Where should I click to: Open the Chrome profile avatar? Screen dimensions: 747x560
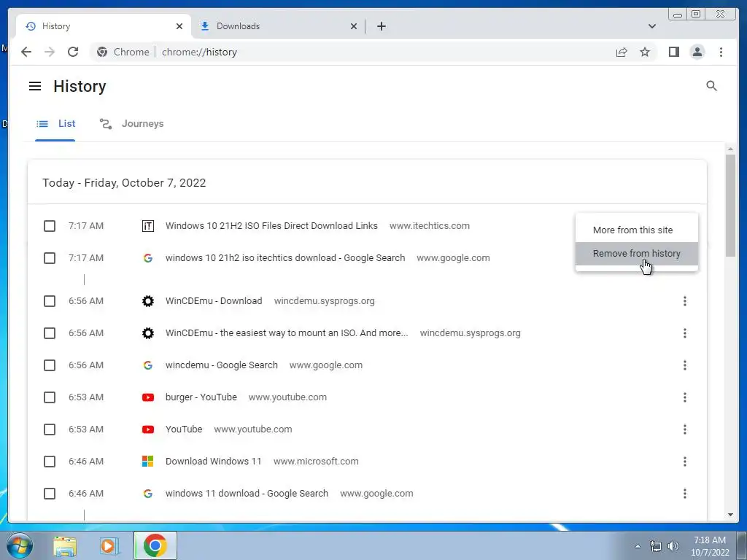(697, 52)
